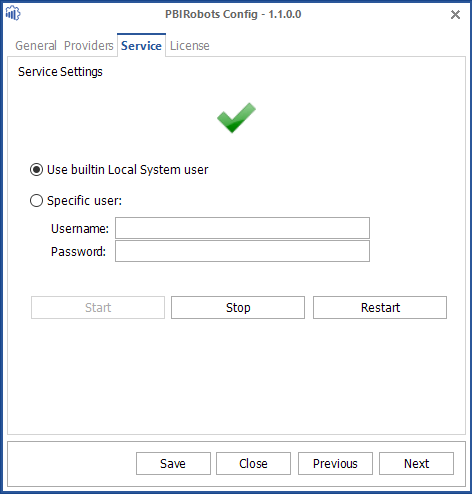Focus the Password input field

pyautogui.click(x=242, y=251)
